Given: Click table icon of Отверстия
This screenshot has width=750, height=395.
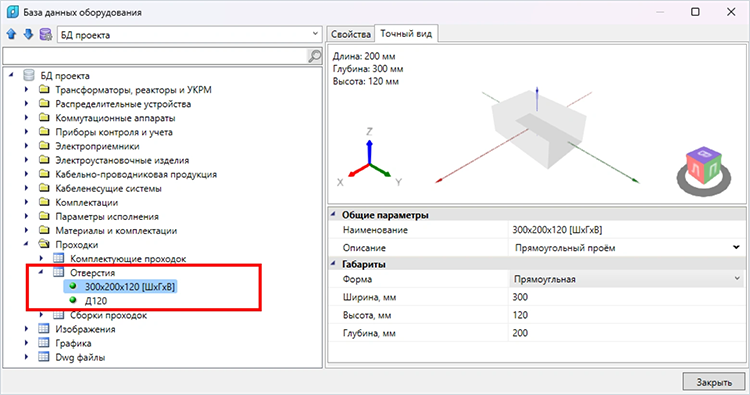Looking at the screenshot, I should pyautogui.click(x=58, y=273).
